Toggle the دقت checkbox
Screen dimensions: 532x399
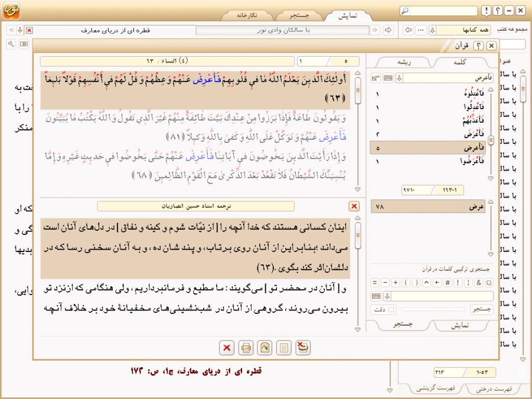click(391, 309)
